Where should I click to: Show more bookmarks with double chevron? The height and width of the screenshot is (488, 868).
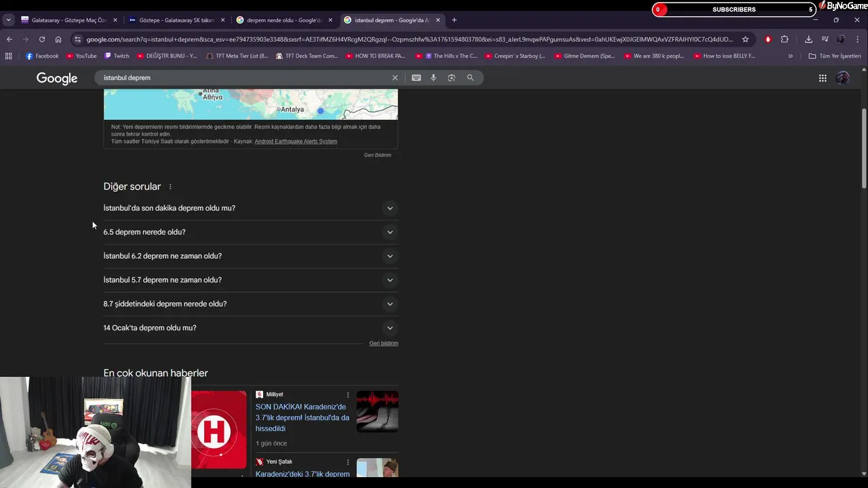click(790, 56)
